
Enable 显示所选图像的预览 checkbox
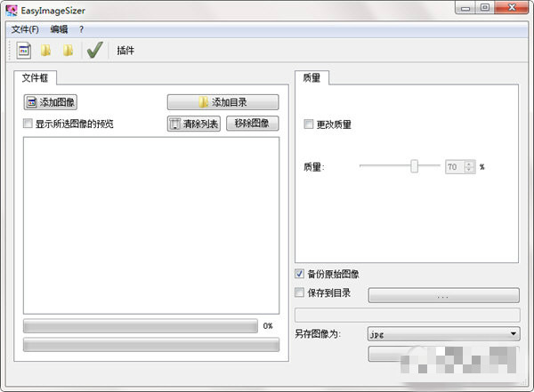[x=28, y=124]
